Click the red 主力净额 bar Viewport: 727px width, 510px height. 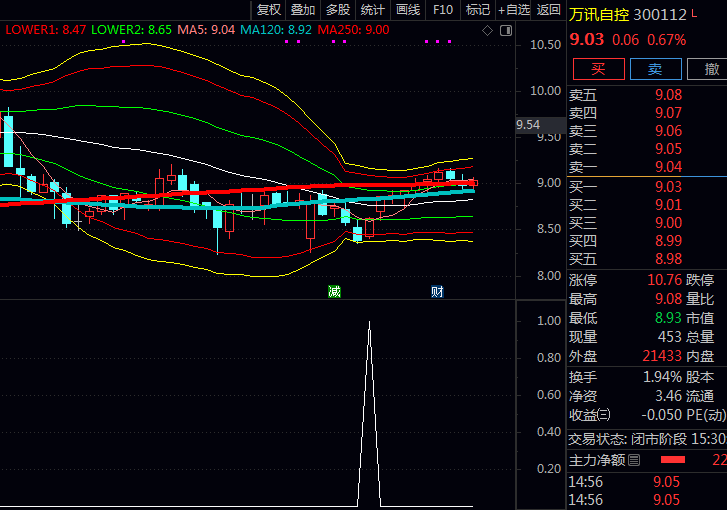coord(673,460)
